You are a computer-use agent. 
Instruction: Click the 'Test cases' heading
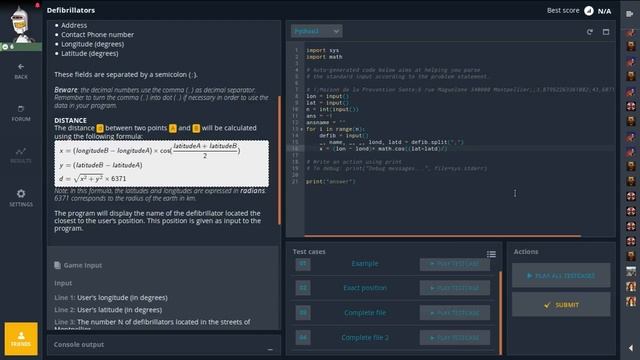[x=309, y=252]
